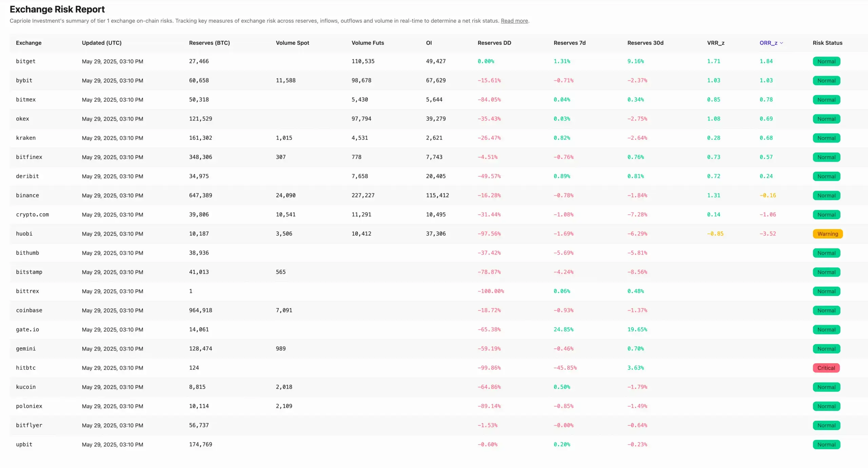Click the Warning badge on the huobi row
The height and width of the screenshot is (468, 868).
827,234
